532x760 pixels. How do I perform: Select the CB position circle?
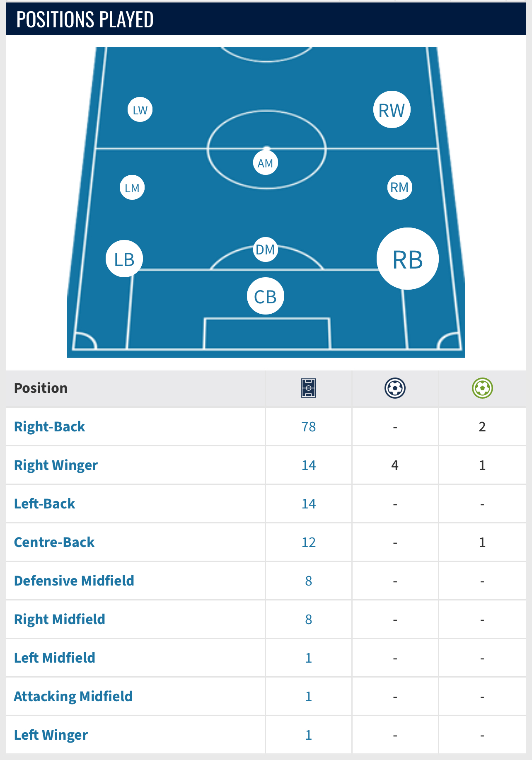tap(266, 296)
